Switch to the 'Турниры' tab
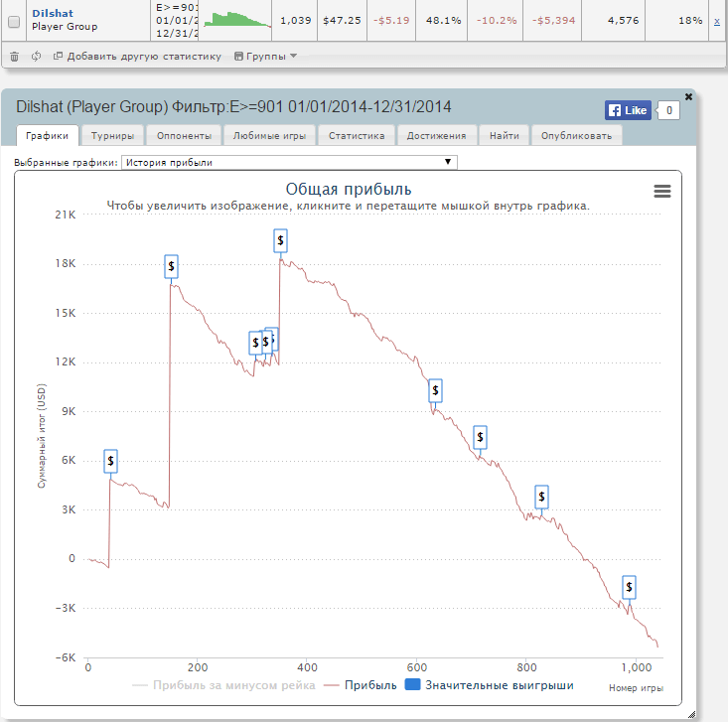 pos(113,135)
